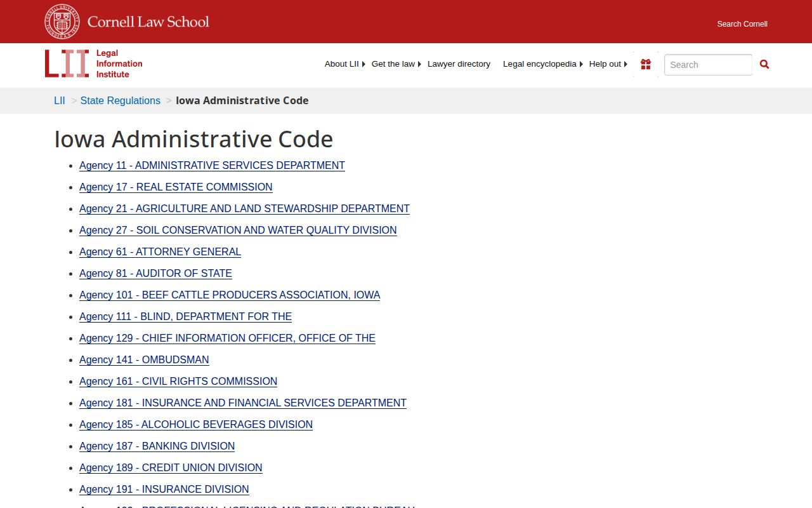812x508 pixels.
Task: Open Agency 101 Beef Cattle Producers Association
Action: 230,295
